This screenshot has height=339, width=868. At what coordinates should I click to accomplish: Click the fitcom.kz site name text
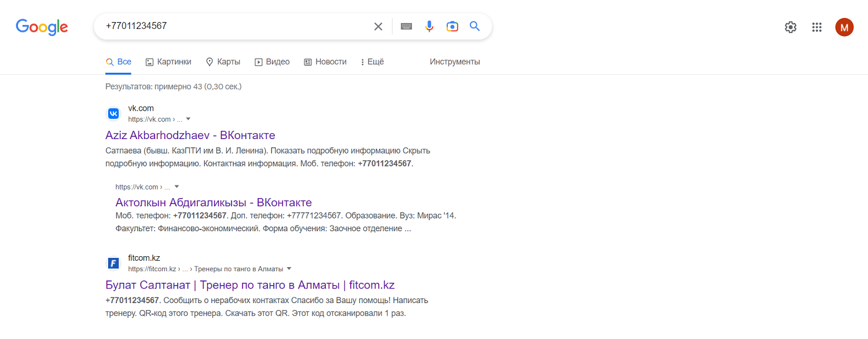tap(144, 257)
